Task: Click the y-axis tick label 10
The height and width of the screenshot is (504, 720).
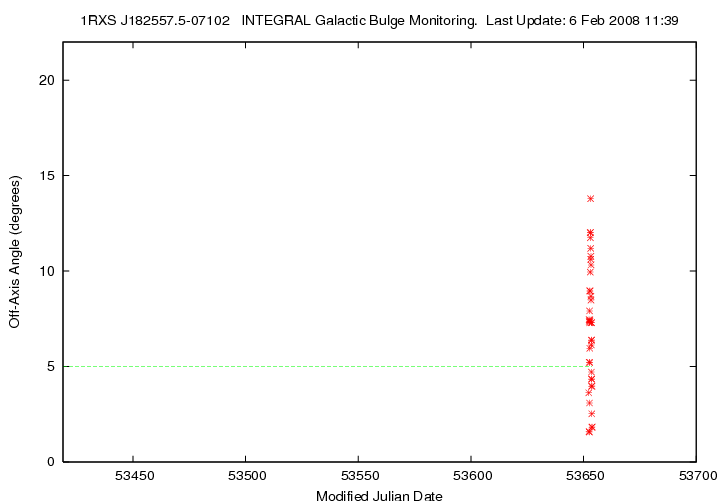Action: pos(46,271)
